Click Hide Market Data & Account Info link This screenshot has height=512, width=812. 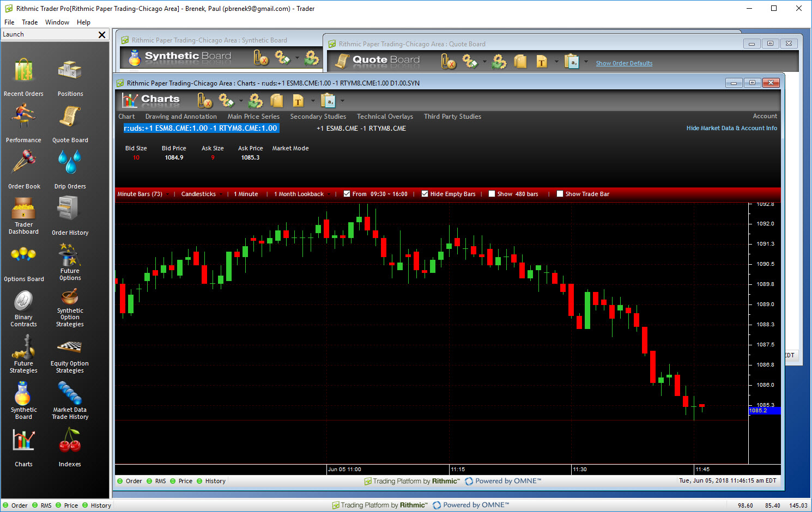click(x=732, y=128)
